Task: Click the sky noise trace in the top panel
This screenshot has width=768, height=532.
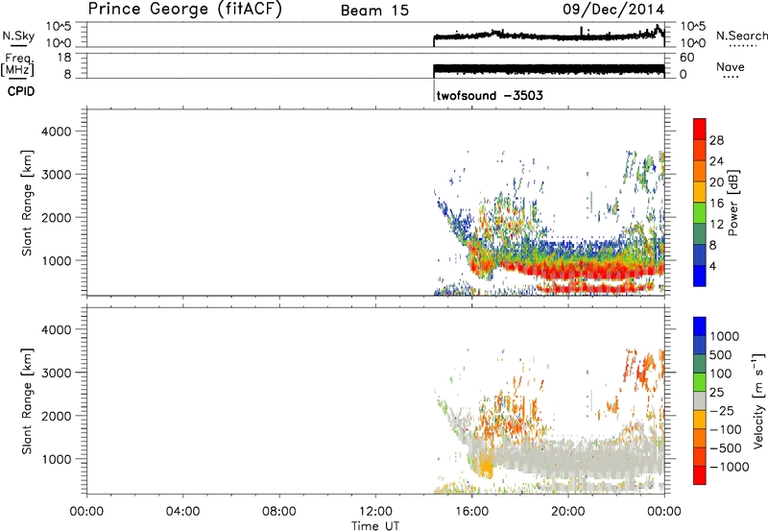Action: tap(549, 36)
